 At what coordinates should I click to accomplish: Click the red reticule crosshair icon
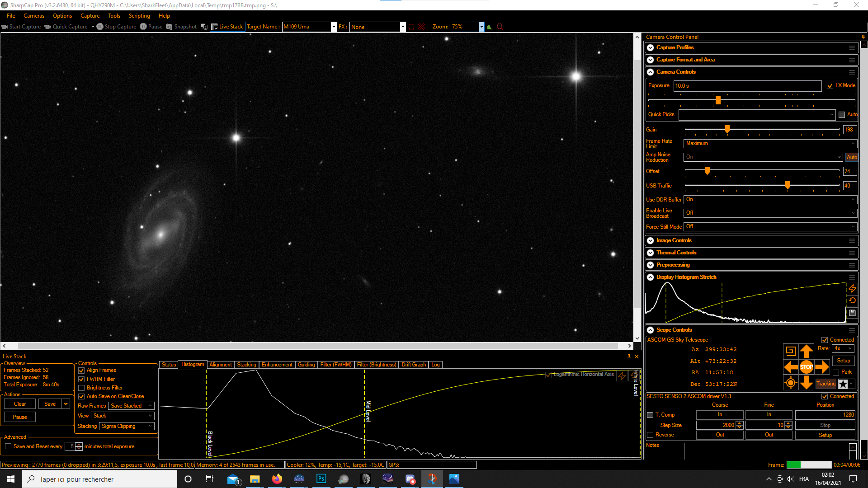(x=422, y=27)
